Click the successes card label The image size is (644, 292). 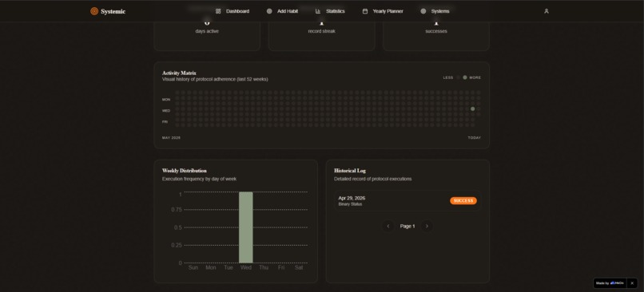pos(436,31)
